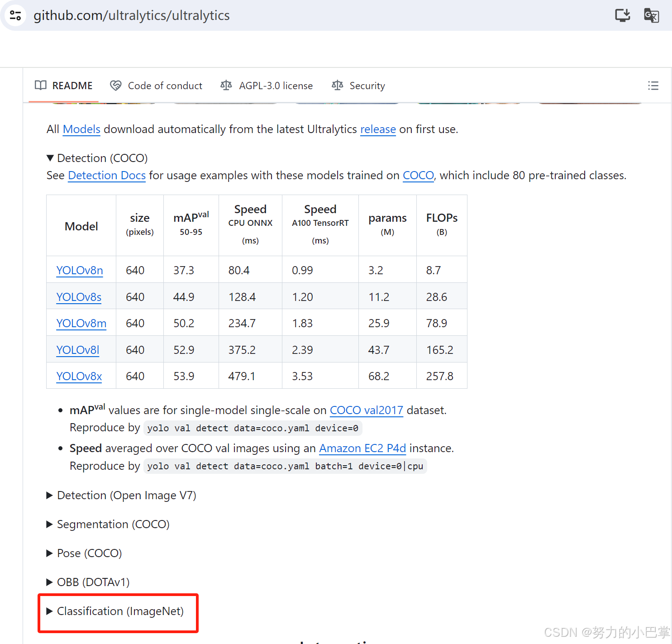
Task: Click the 50.2 mAP value cell
Action: pyautogui.click(x=191, y=323)
